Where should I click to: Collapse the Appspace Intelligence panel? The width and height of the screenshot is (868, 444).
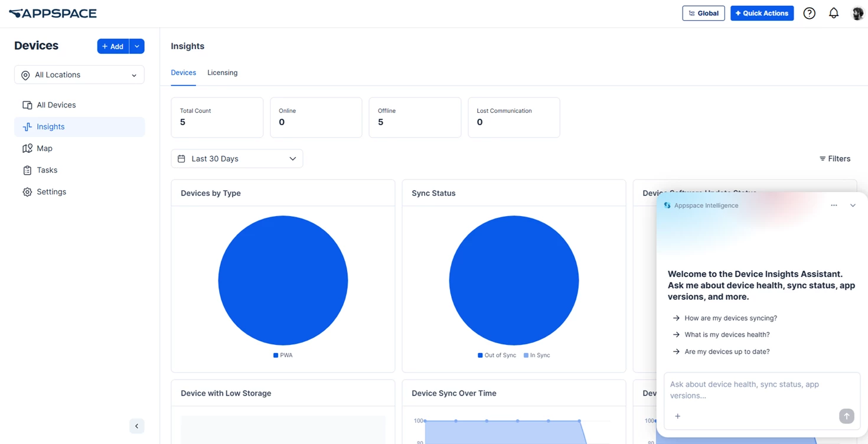853,205
